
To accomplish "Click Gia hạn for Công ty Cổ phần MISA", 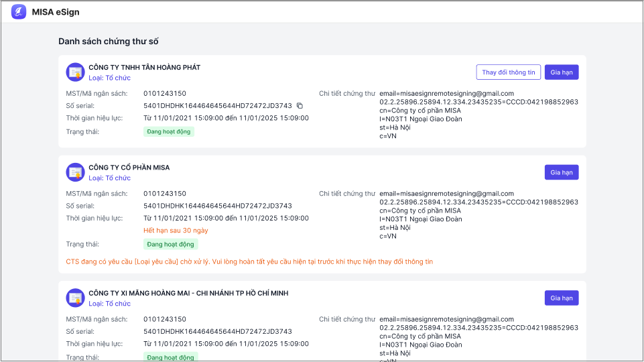I will click(x=562, y=172).
